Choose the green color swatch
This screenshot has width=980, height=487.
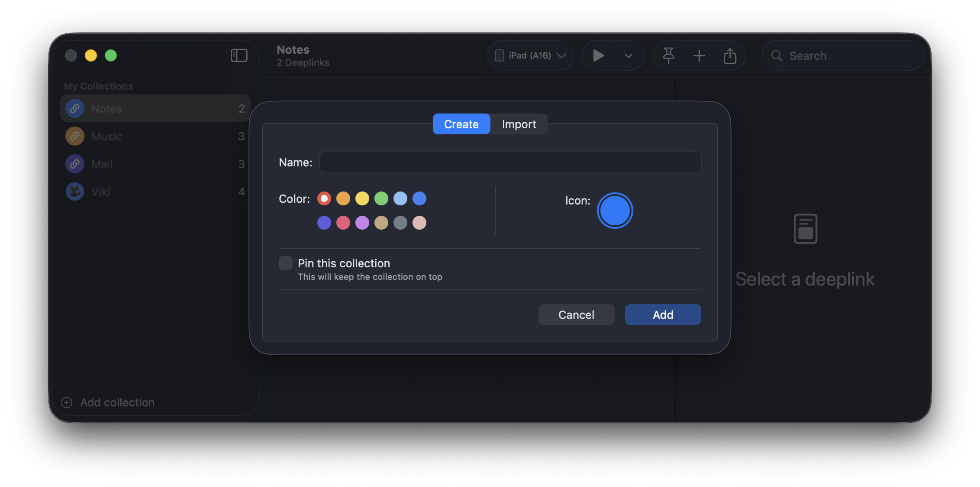381,198
